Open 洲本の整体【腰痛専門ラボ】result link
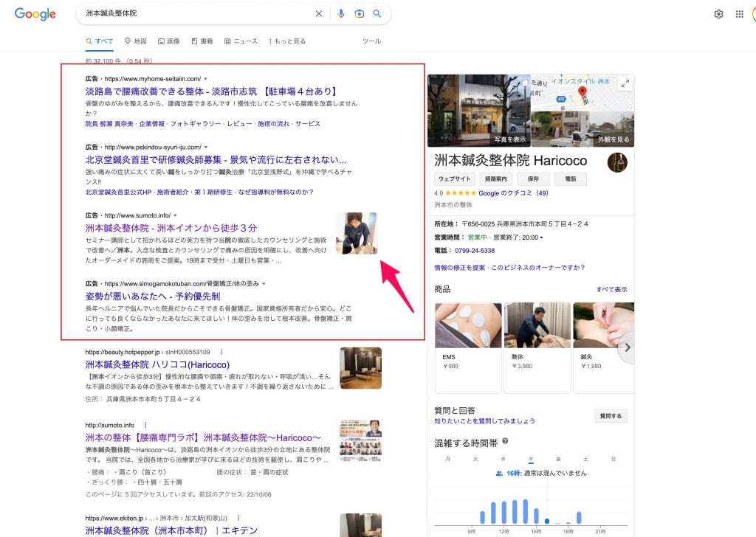Image resolution: width=756 pixels, height=537 pixels. [x=203, y=438]
